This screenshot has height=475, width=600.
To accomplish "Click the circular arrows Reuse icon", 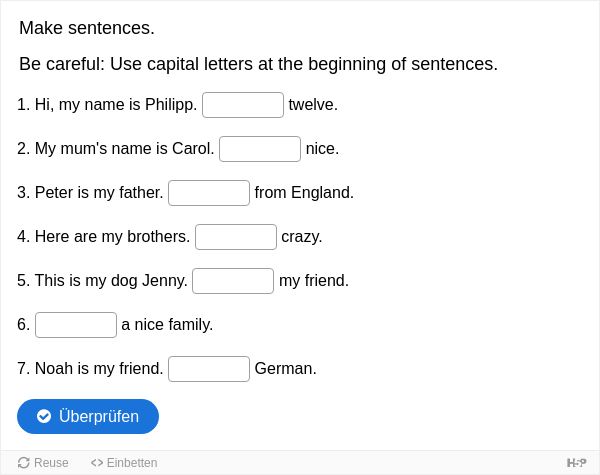I will click(24, 463).
